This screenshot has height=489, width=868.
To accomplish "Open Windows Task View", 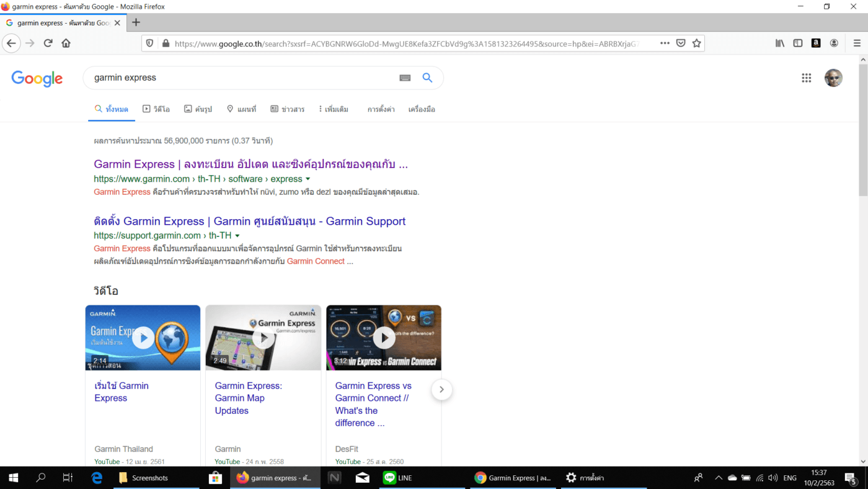I will coord(68,478).
